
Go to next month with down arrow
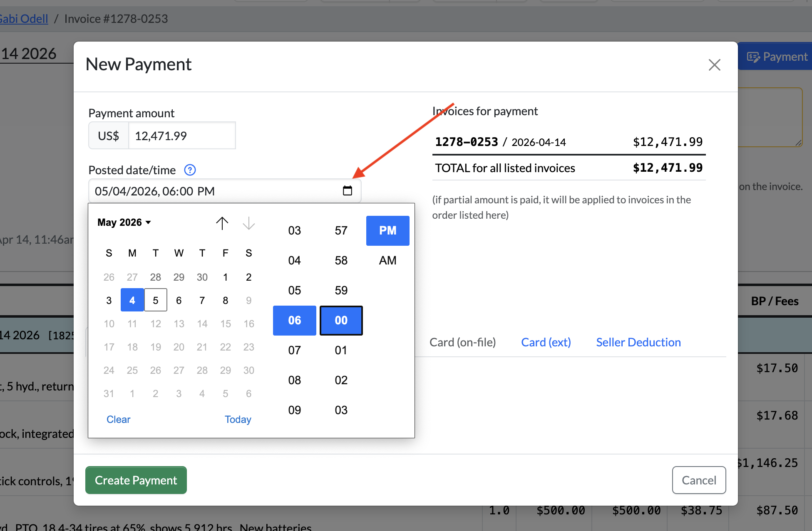pos(248,223)
